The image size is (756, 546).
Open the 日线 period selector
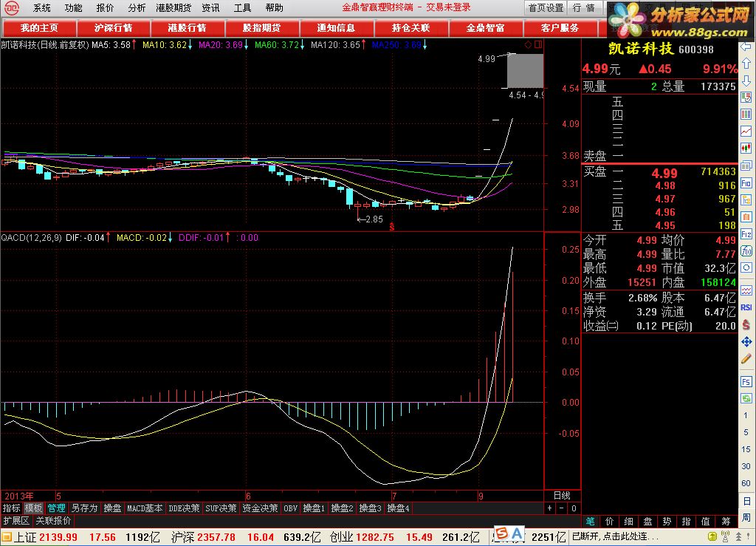click(562, 495)
